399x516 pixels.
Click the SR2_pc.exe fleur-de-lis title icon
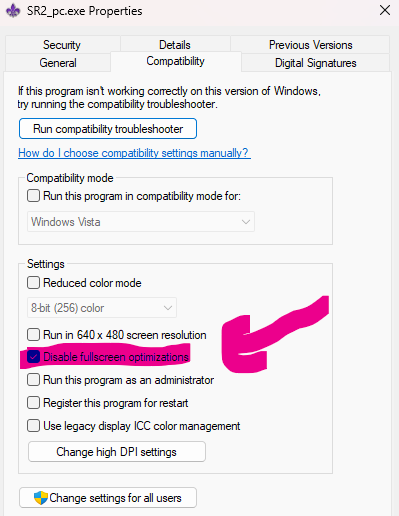point(13,11)
